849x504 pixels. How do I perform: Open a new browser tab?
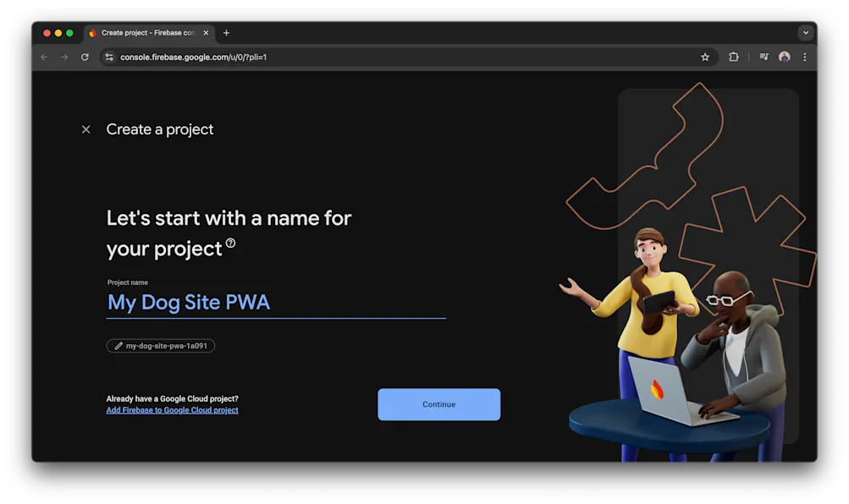pos(225,33)
